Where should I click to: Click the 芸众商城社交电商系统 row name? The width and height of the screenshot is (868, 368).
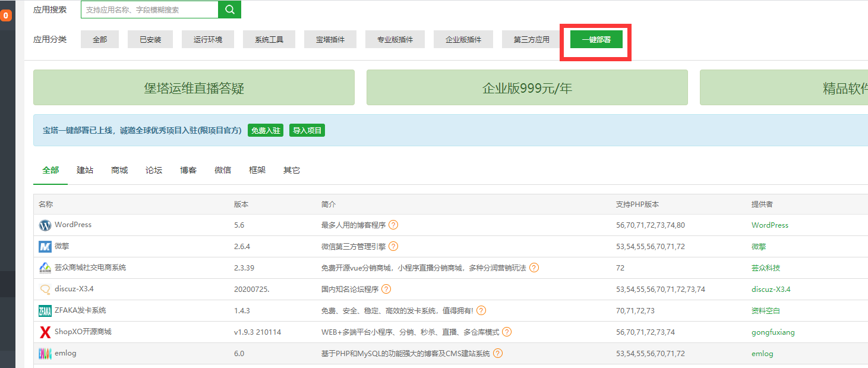click(90, 268)
